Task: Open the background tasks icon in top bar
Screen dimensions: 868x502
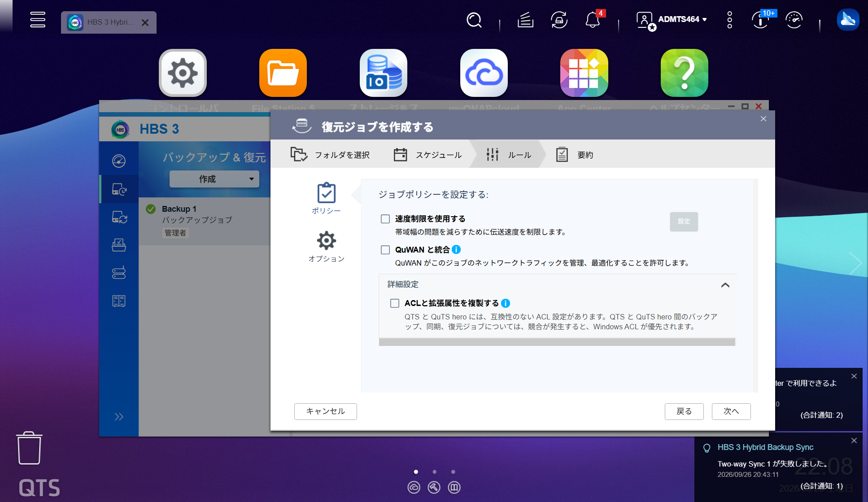Action: [x=525, y=20]
